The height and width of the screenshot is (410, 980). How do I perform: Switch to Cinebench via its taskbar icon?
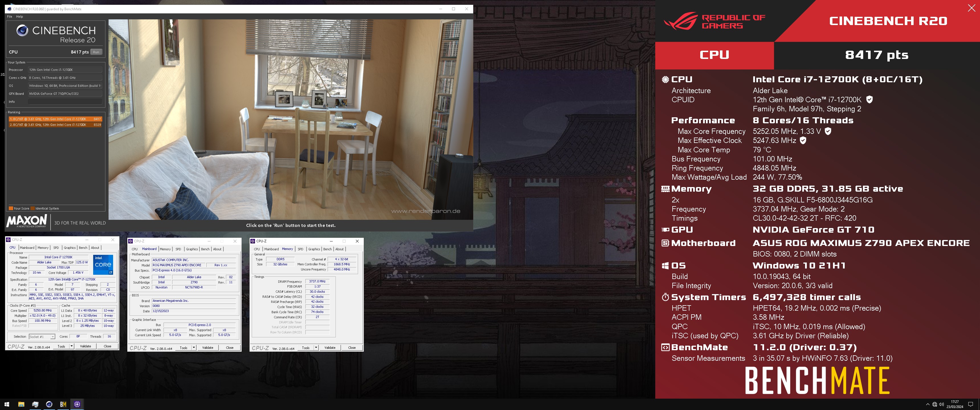tap(49, 404)
